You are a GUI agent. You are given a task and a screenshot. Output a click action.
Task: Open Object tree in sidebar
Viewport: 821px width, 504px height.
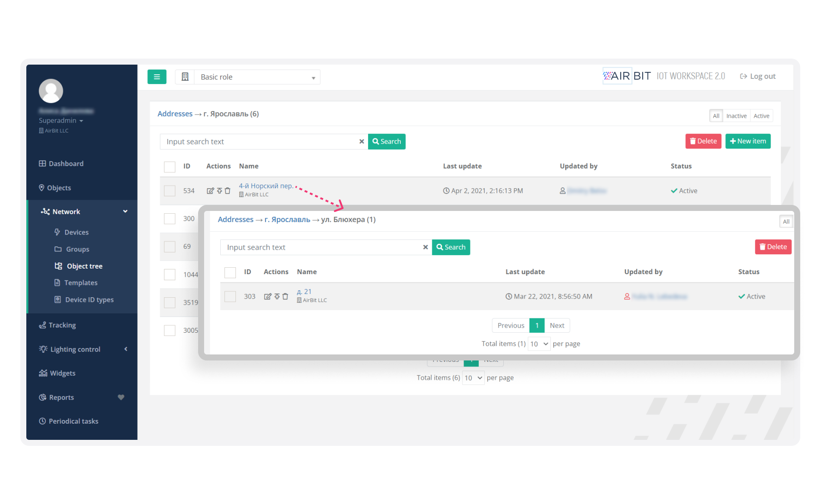point(85,266)
